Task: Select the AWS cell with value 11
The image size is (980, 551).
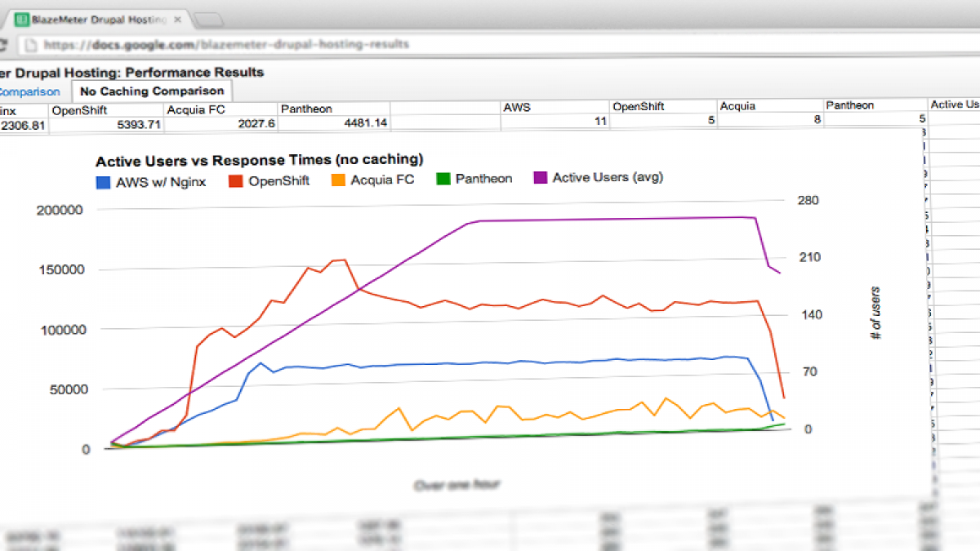Action: (554, 121)
